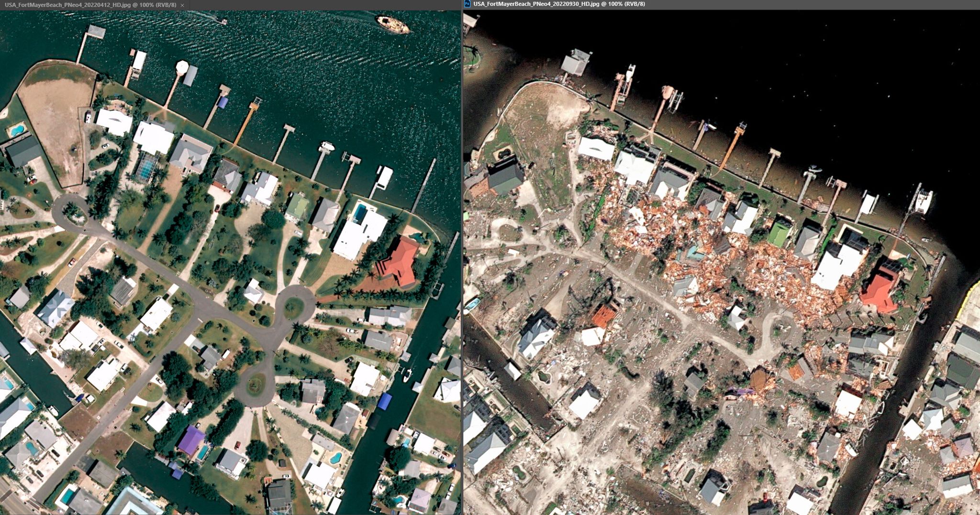Click the purple-roofed house in the left image
Image resolution: width=980 pixels, height=515 pixels.
point(191,440)
